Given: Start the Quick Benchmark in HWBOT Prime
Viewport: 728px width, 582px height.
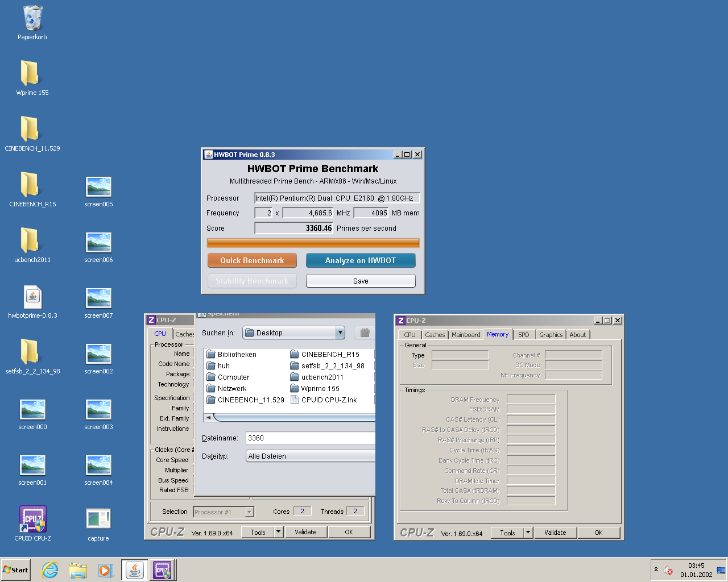Looking at the screenshot, I should pyautogui.click(x=252, y=260).
